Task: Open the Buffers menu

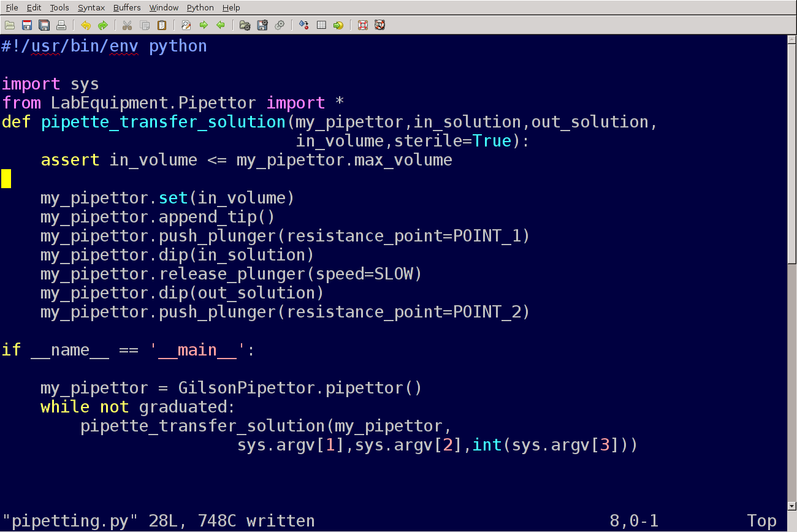Action: tap(127, 7)
